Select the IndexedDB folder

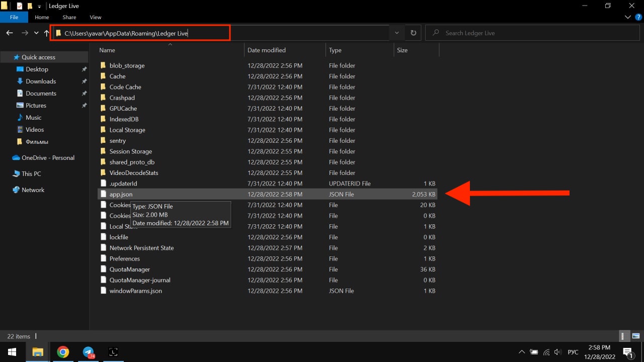click(x=124, y=119)
